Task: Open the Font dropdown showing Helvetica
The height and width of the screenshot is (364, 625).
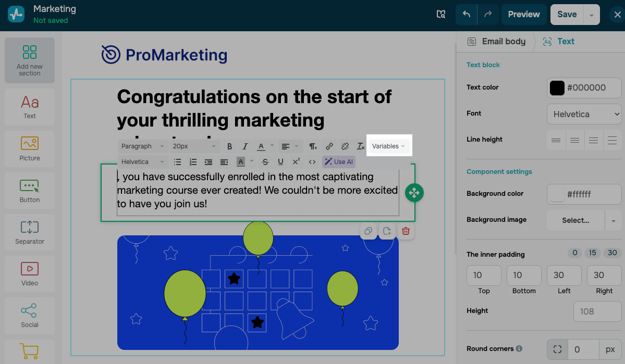Action: pyautogui.click(x=584, y=114)
